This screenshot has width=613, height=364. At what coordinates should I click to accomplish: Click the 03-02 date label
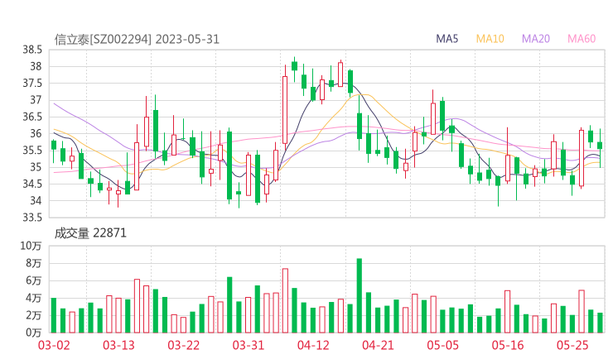pyautogui.click(x=54, y=345)
